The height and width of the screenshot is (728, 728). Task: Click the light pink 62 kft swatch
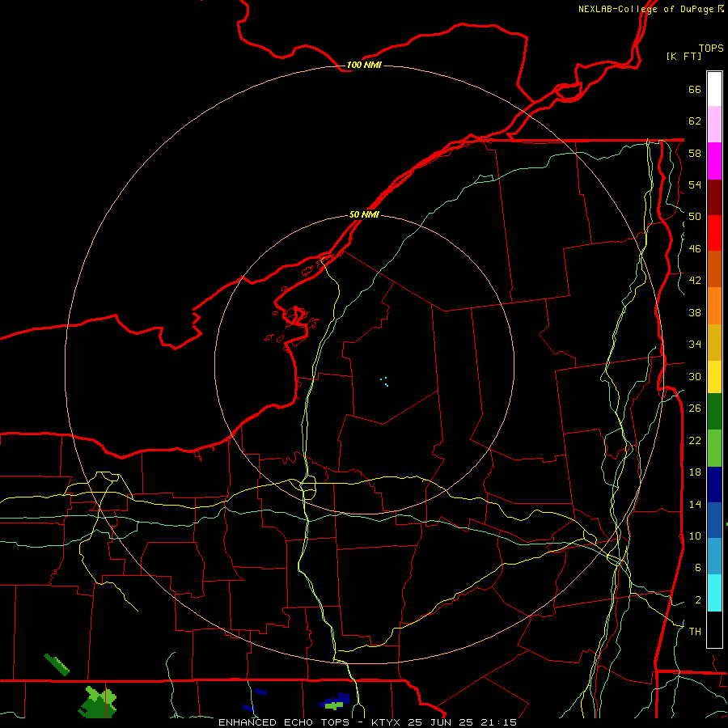click(x=714, y=125)
